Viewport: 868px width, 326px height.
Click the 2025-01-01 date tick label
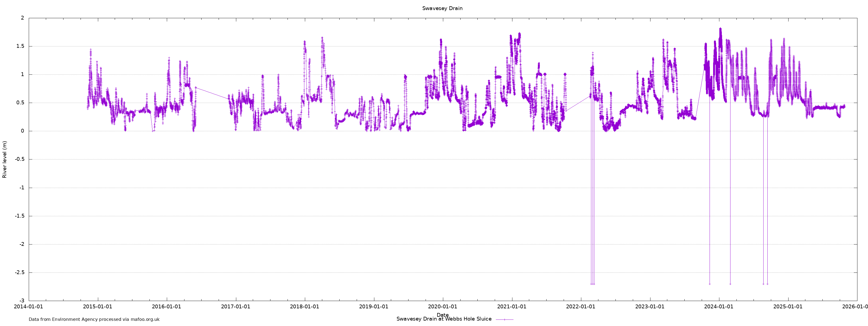(788, 307)
